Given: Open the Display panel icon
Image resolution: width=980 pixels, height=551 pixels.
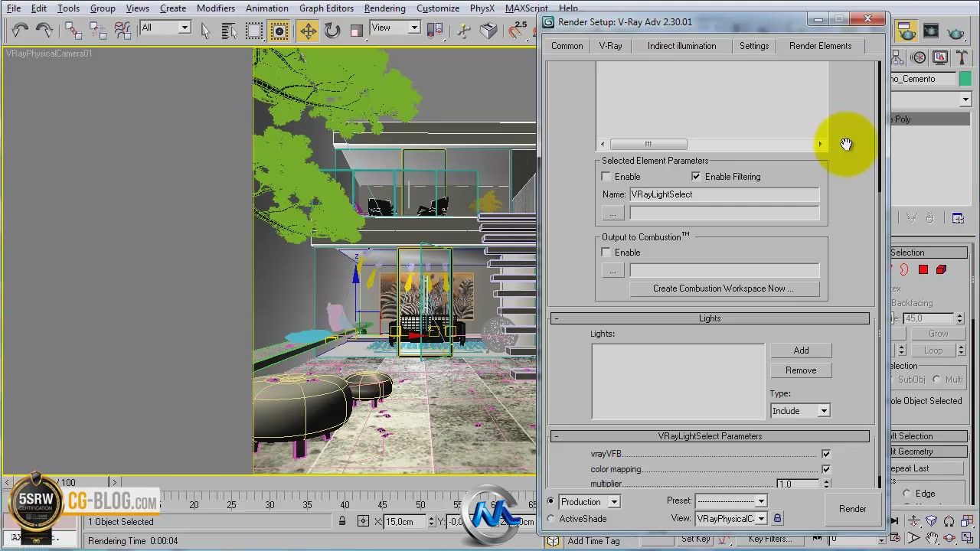Looking at the screenshot, I should pyautogui.click(x=940, y=58).
